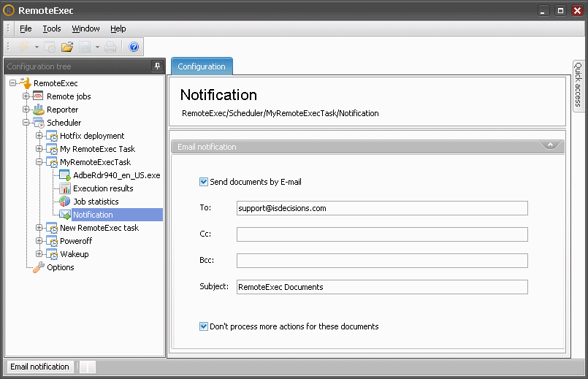Viewport: 588px width, 379px height.
Task: Click the Hotfix deployment task icon
Action: (x=52, y=136)
